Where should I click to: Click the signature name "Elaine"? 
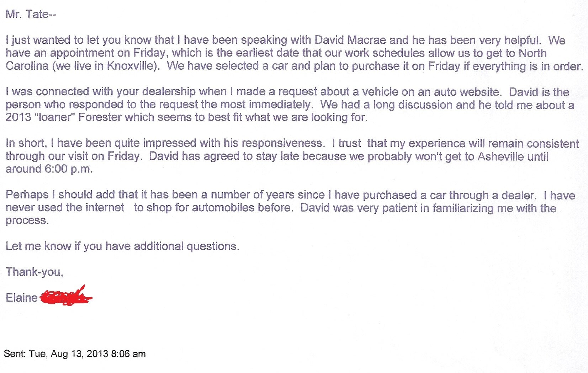coord(22,298)
